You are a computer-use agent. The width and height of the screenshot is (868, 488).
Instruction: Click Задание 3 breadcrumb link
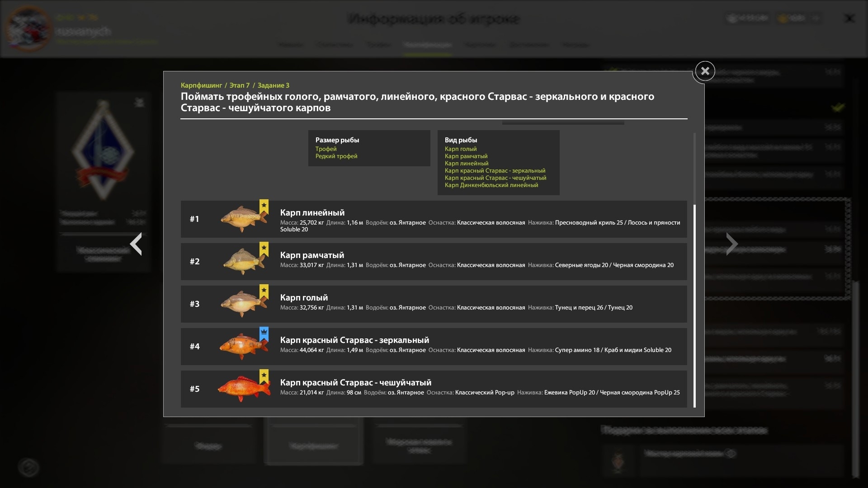click(273, 85)
